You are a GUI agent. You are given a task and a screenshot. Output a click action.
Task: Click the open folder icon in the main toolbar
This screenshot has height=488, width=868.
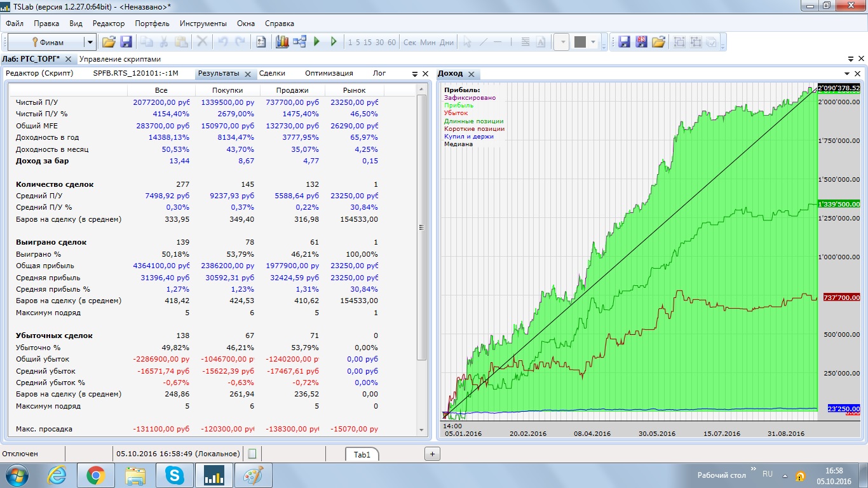point(109,42)
